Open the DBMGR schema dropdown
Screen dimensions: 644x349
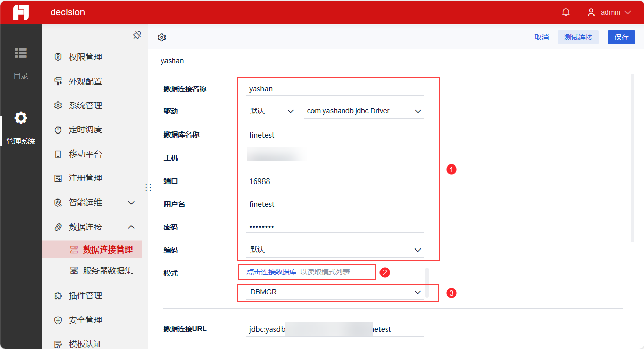click(335, 292)
